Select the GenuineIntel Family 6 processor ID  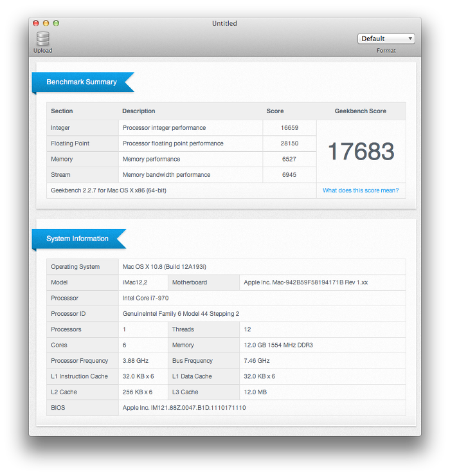[181, 314]
